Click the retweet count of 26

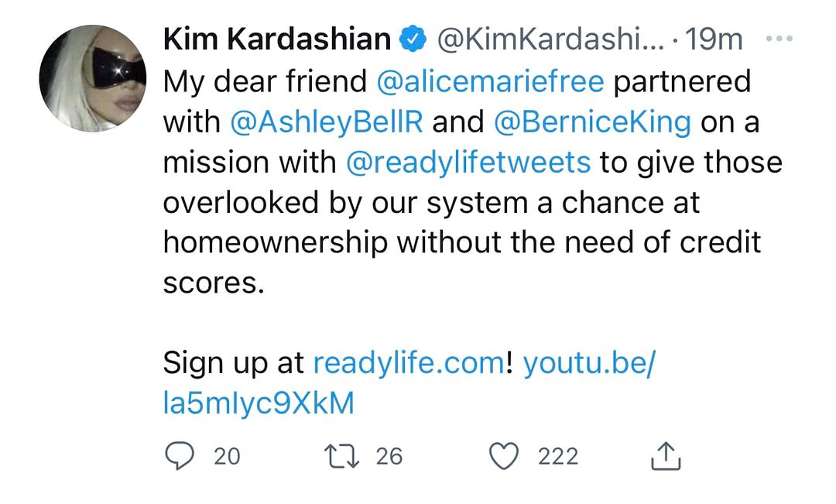pos(389,457)
